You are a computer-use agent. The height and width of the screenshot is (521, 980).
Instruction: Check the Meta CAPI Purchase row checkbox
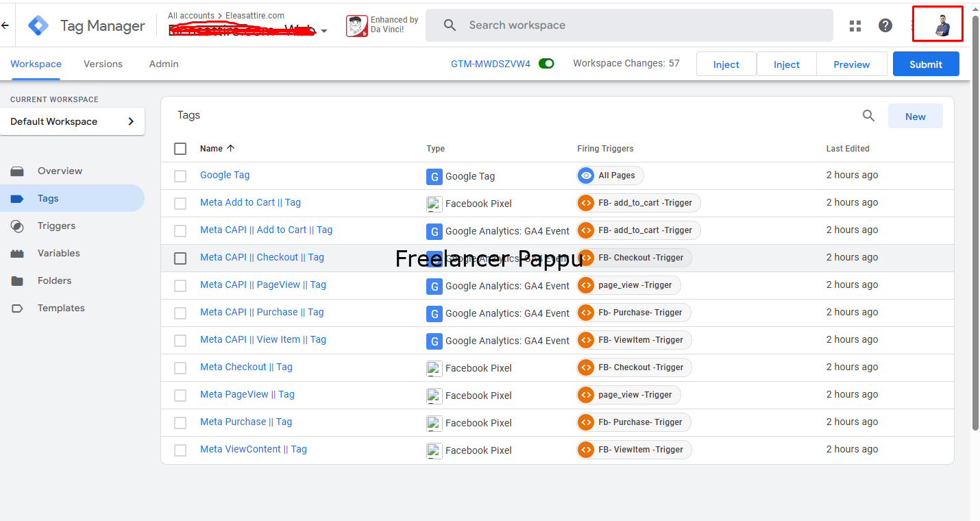(180, 313)
